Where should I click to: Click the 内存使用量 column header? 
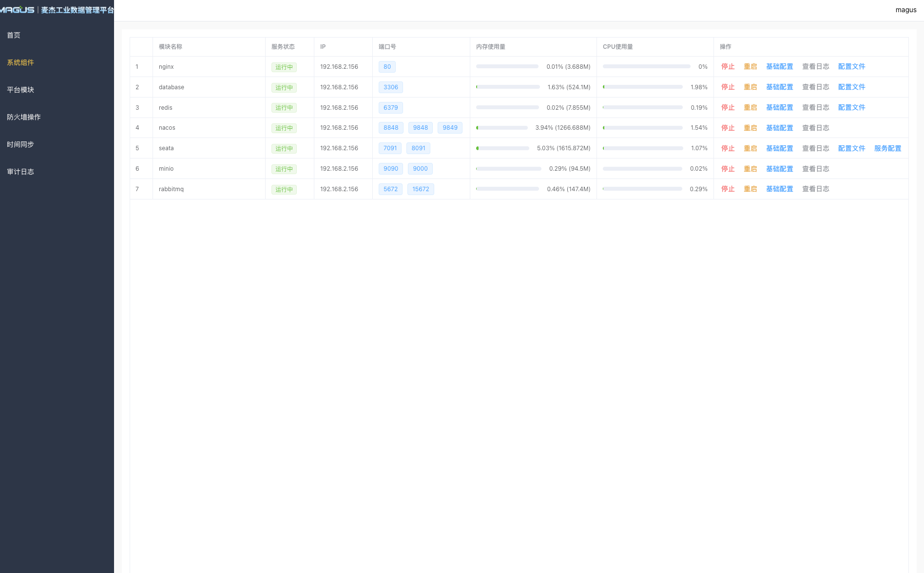pos(490,47)
